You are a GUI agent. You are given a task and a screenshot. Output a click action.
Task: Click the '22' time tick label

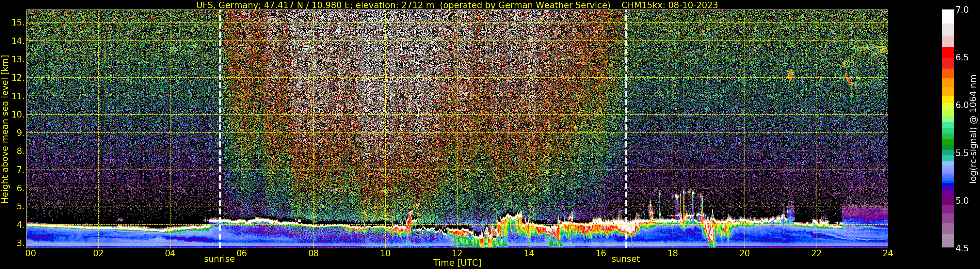(x=816, y=253)
